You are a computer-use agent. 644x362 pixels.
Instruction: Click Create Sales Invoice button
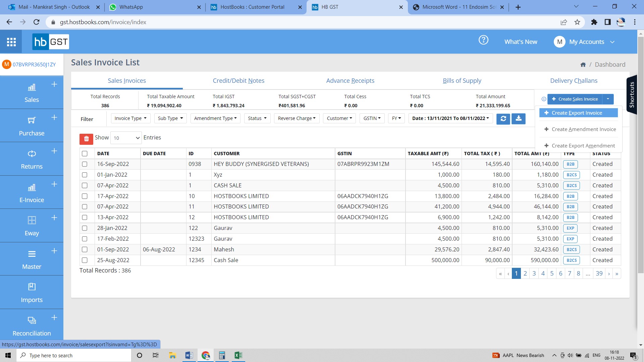[x=575, y=99]
